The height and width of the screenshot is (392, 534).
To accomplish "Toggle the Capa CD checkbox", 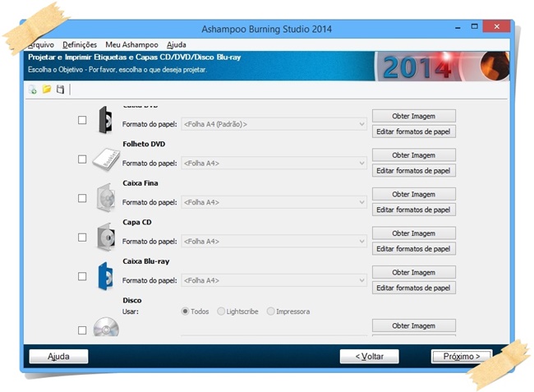I will [x=82, y=238].
